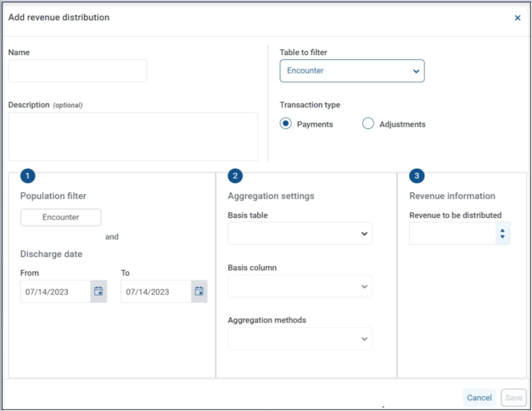Click the step 1 Population filter badge
The height and width of the screenshot is (411, 532).
28,176
